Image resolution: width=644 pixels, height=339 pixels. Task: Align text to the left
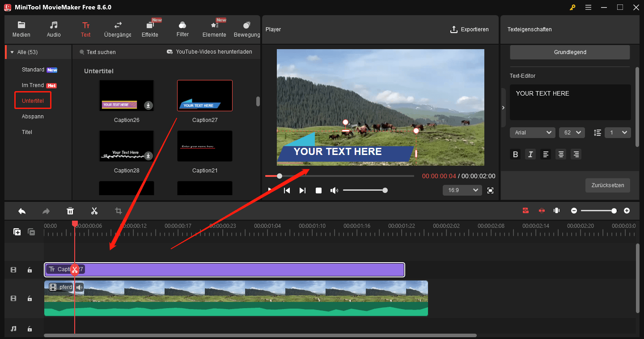coord(546,155)
